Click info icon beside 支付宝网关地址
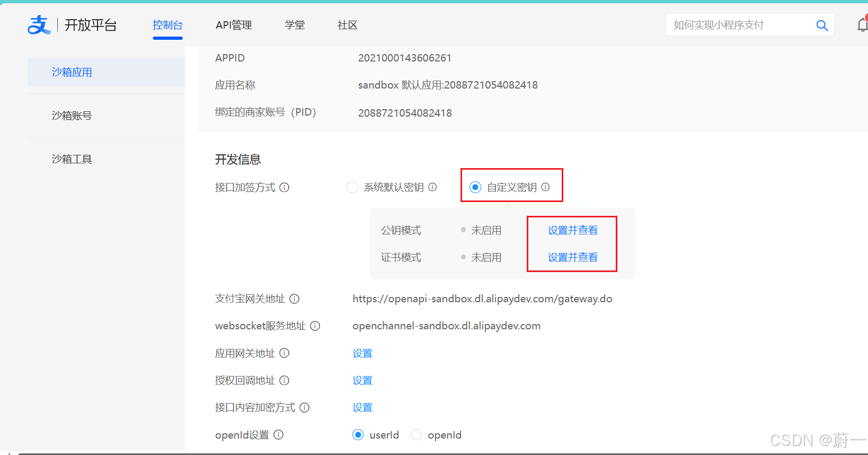The height and width of the screenshot is (455, 868). pos(295,299)
